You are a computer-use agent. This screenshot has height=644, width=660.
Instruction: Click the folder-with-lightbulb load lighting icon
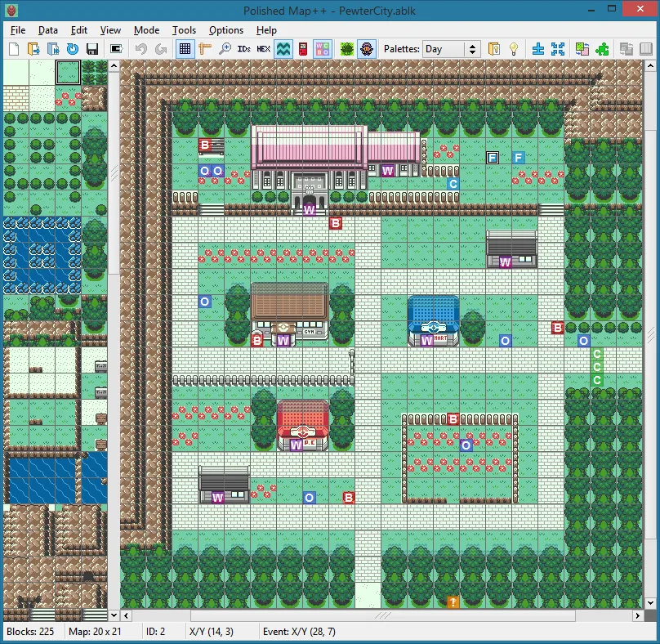(x=494, y=49)
